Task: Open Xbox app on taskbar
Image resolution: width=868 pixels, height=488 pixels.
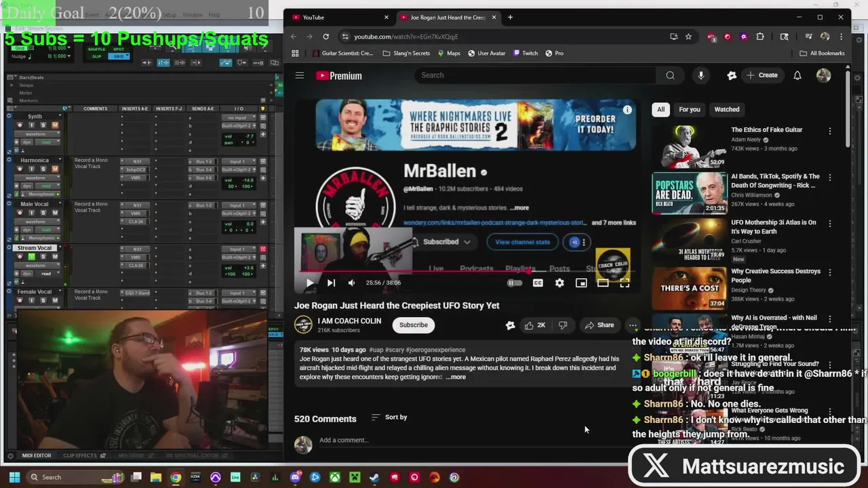Action: coord(335,477)
